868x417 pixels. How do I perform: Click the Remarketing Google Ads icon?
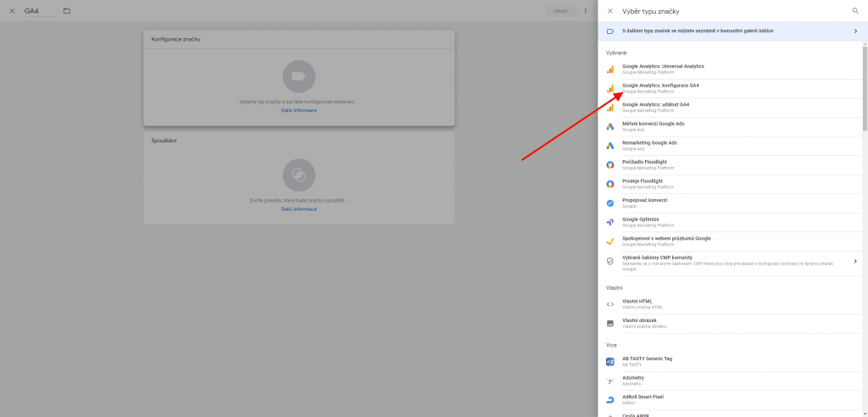point(610,146)
